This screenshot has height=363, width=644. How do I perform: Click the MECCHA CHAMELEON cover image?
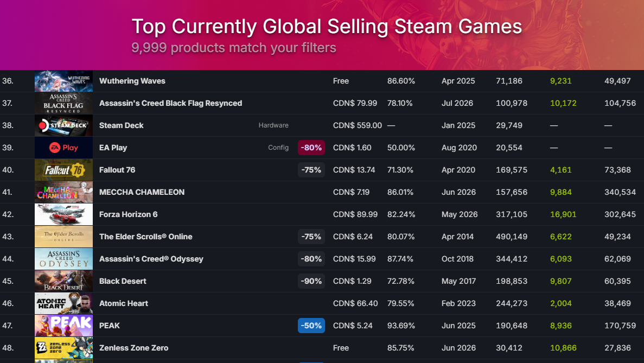(x=63, y=192)
